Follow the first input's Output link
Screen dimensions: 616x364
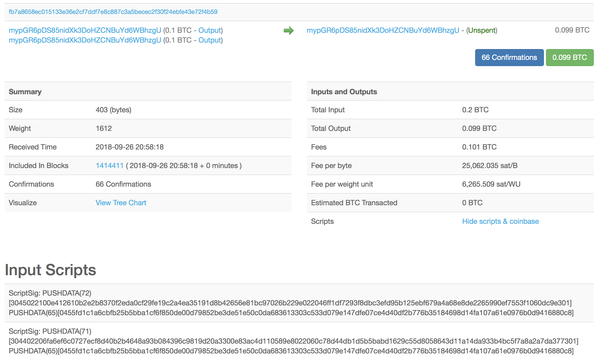tap(210, 30)
